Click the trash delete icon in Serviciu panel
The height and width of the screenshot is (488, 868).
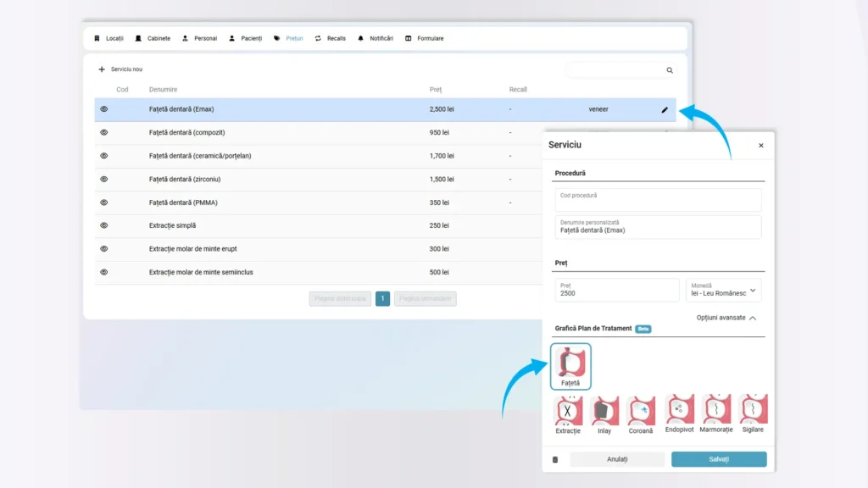(x=555, y=459)
